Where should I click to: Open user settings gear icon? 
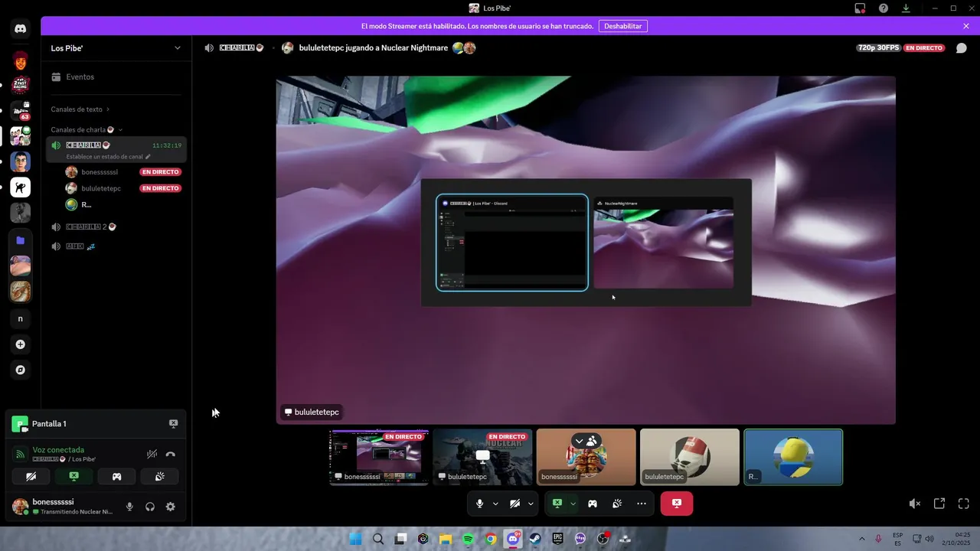[171, 507]
